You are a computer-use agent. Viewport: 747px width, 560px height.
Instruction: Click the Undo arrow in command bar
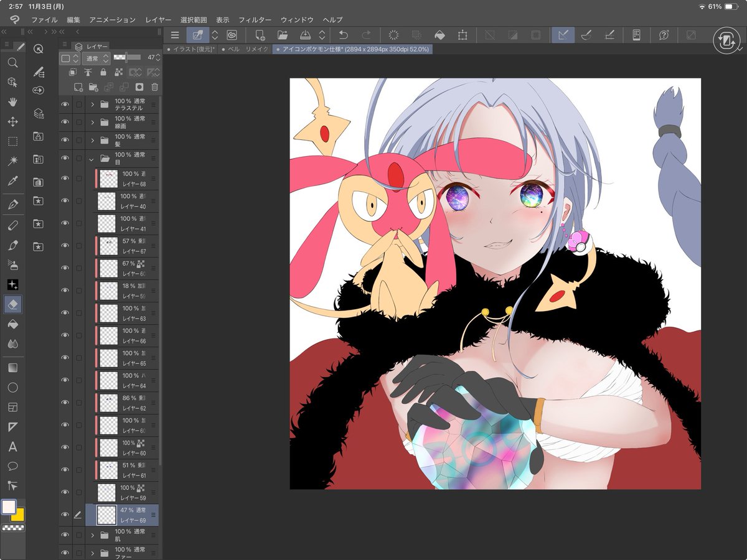[x=343, y=35]
